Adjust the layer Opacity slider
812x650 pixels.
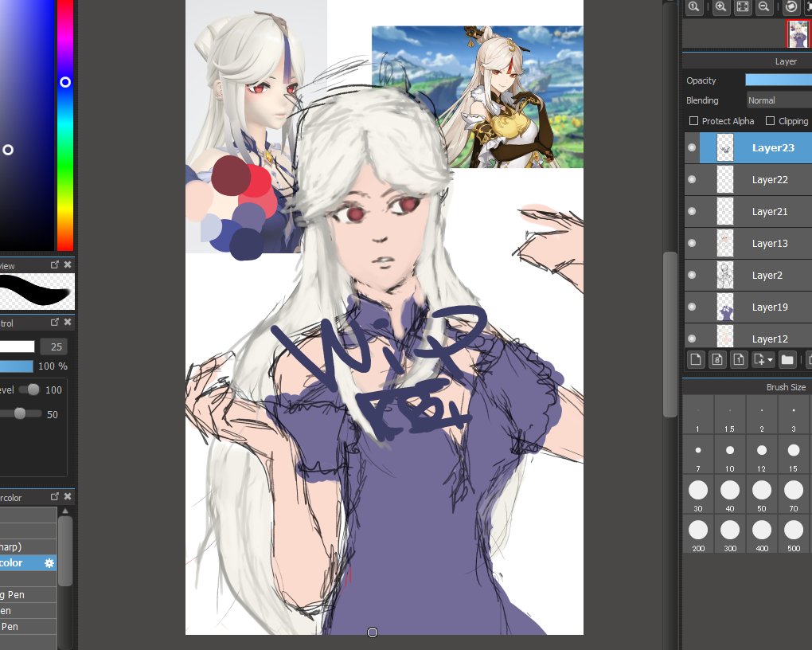779,80
